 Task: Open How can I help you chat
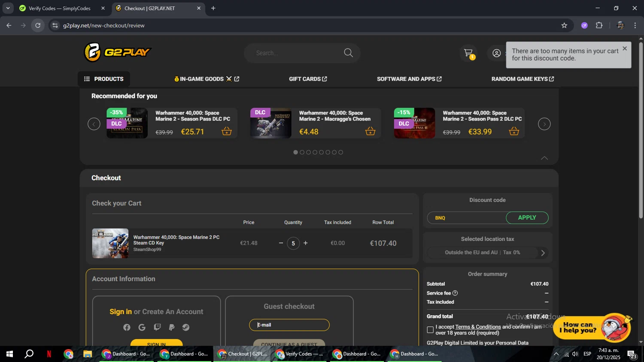pyautogui.click(x=592, y=327)
